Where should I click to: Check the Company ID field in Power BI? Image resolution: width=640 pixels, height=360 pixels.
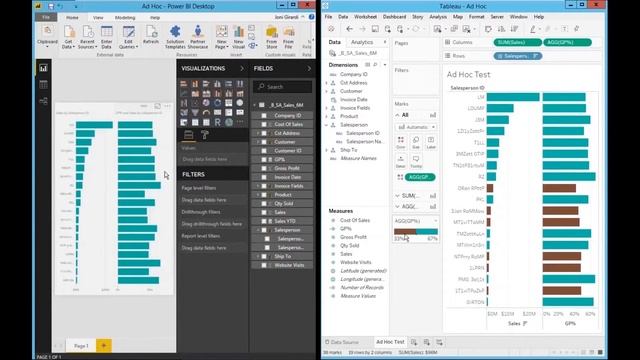[x=264, y=116]
